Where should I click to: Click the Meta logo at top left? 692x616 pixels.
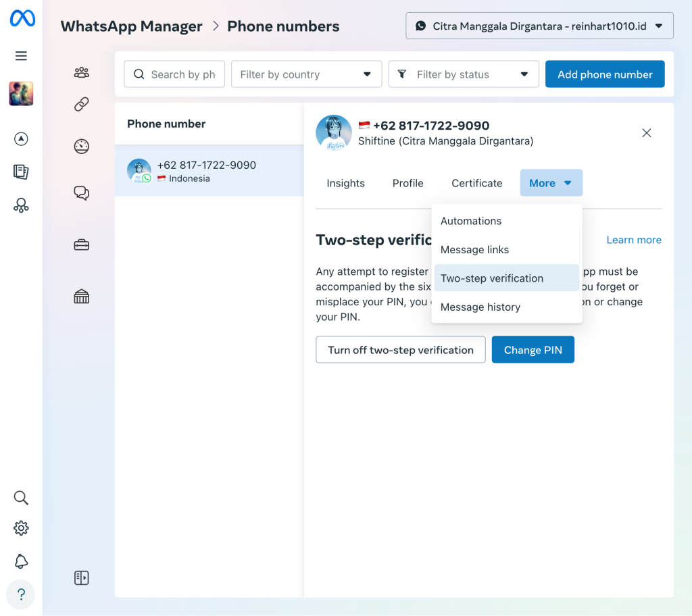[21, 18]
